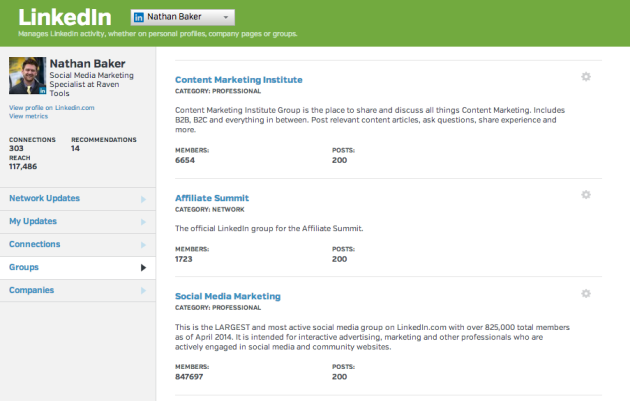The height and width of the screenshot is (401, 630).
Task: Click the LinkedIn badge on profile photo
Action: [x=42, y=90]
